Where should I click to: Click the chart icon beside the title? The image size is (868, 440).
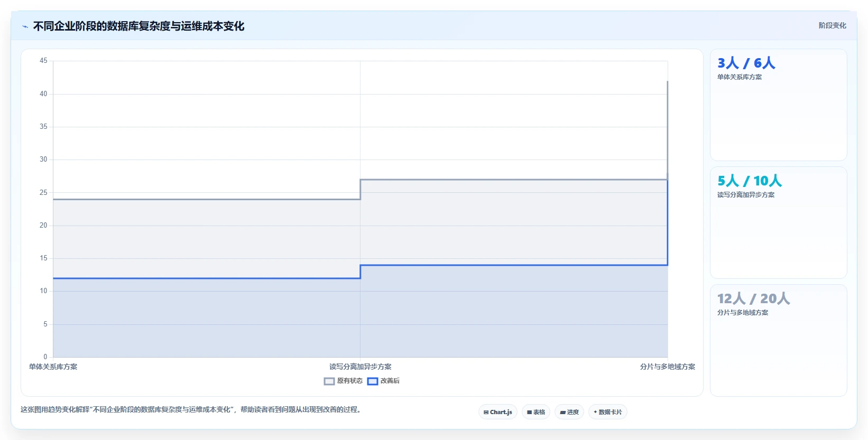tap(25, 26)
